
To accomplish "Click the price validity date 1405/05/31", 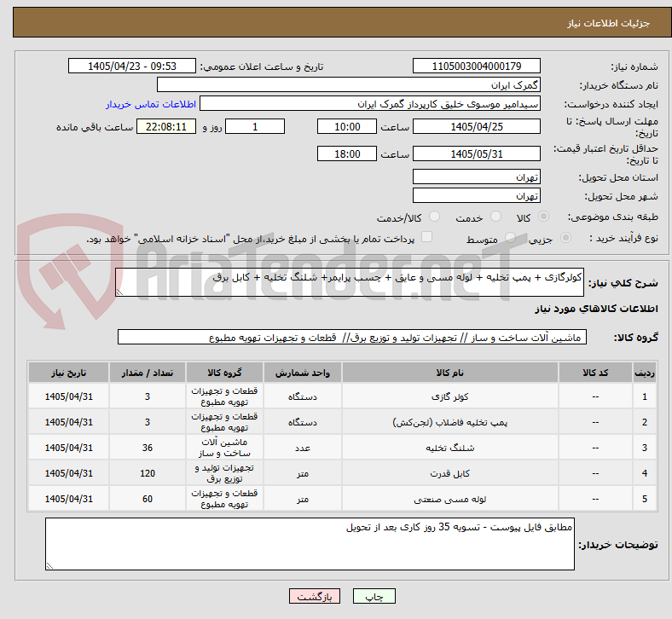I will [x=476, y=153].
